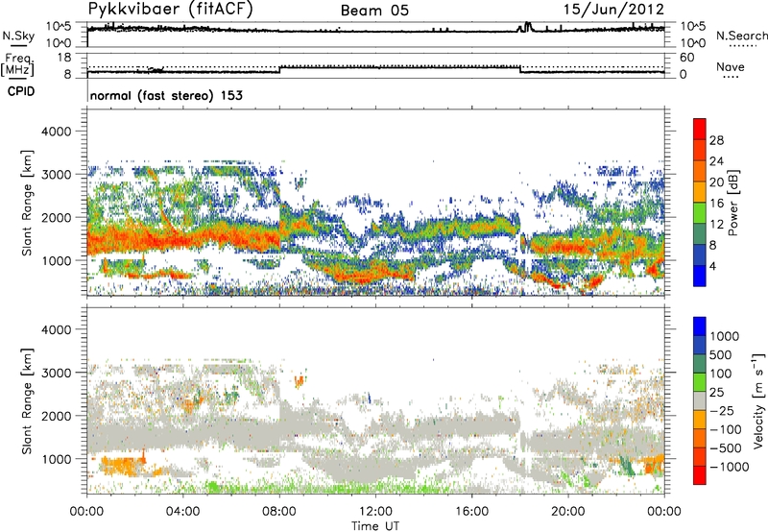Click the 'N.Search' legend label
Image resolution: width=768 pixels, height=532 pixels.
pos(741,36)
